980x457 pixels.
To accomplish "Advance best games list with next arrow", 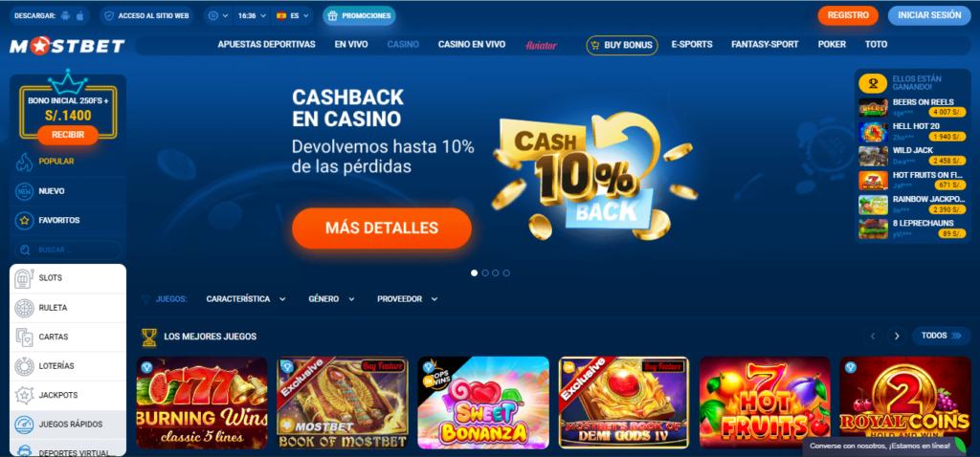I will (897, 336).
